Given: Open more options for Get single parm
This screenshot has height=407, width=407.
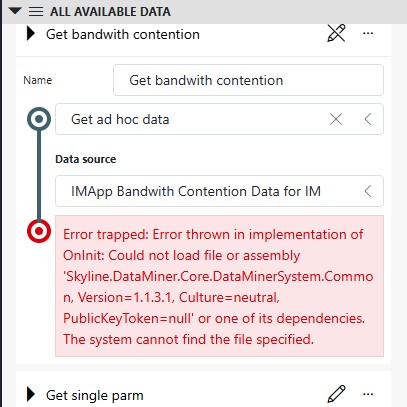Looking at the screenshot, I should tap(368, 394).
